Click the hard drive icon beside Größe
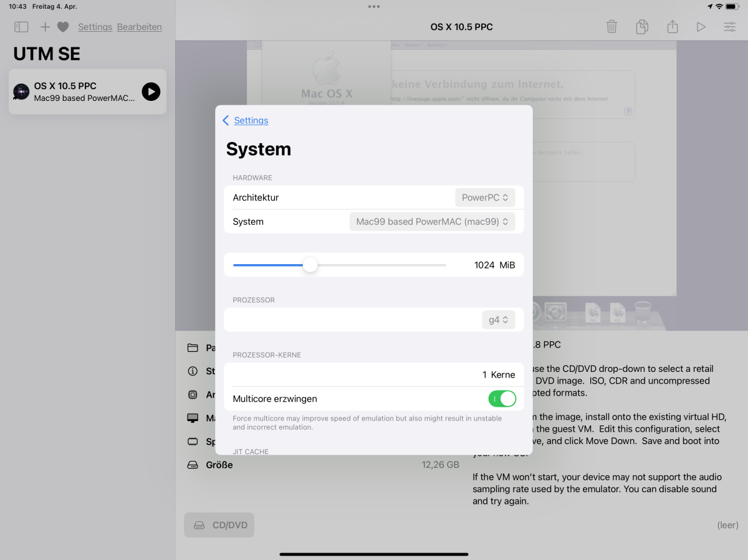 [x=193, y=465]
